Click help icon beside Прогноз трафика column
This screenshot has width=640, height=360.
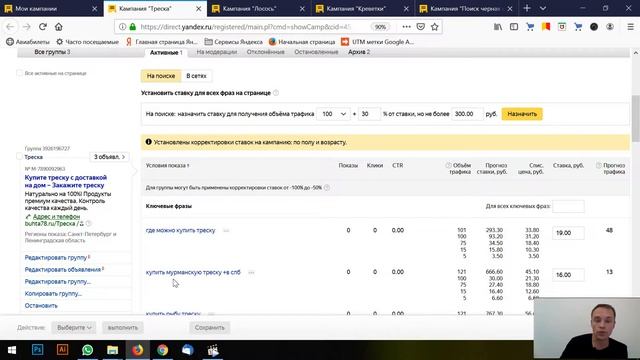598,165
